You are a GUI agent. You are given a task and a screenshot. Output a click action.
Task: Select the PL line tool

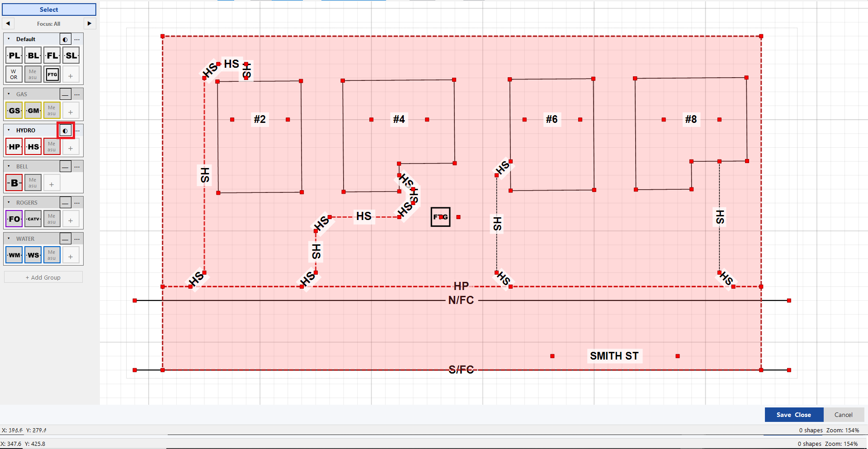tap(14, 56)
